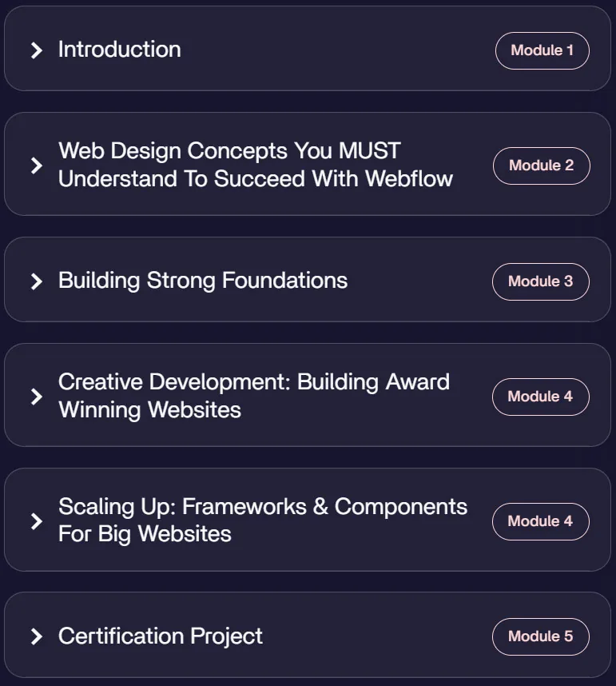Click blank area between Certification Project and Module 5
This screenshot has width=616, height=686.
pos(376,636)
